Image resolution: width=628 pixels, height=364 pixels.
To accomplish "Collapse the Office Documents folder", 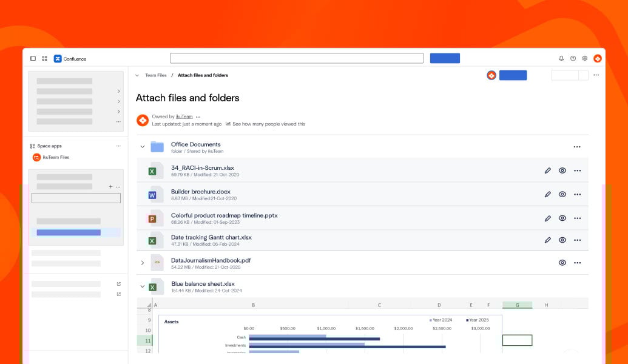I will coord(143,147).
